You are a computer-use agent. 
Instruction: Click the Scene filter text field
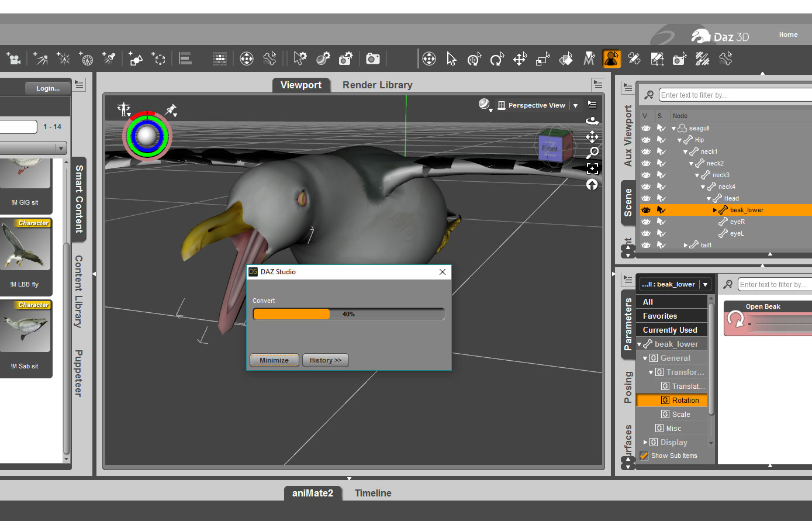[x=735, y=95]
